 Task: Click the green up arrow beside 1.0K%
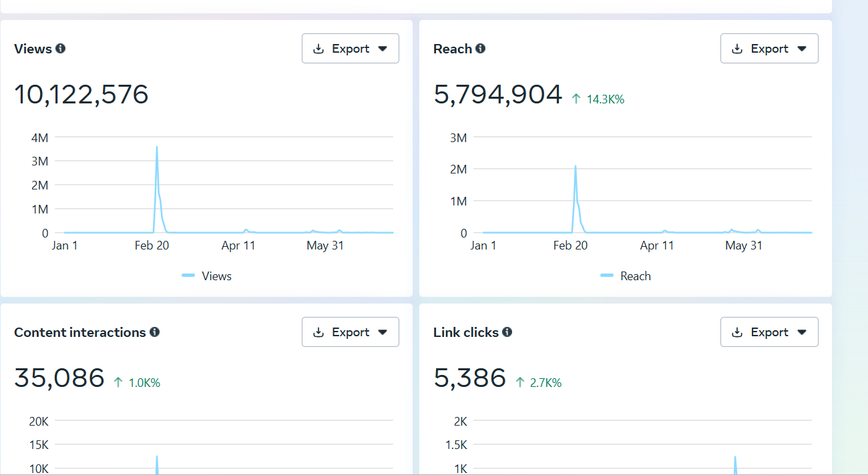point(118,383)
